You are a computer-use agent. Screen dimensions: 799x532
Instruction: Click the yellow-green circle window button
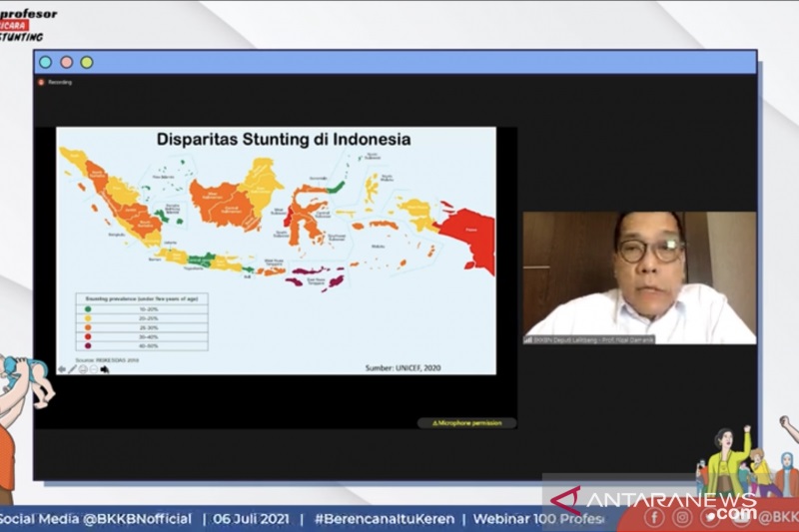click(87, 62)
